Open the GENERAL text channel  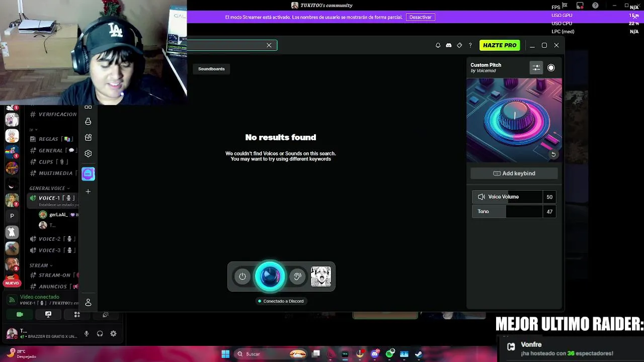click(53, 150)
